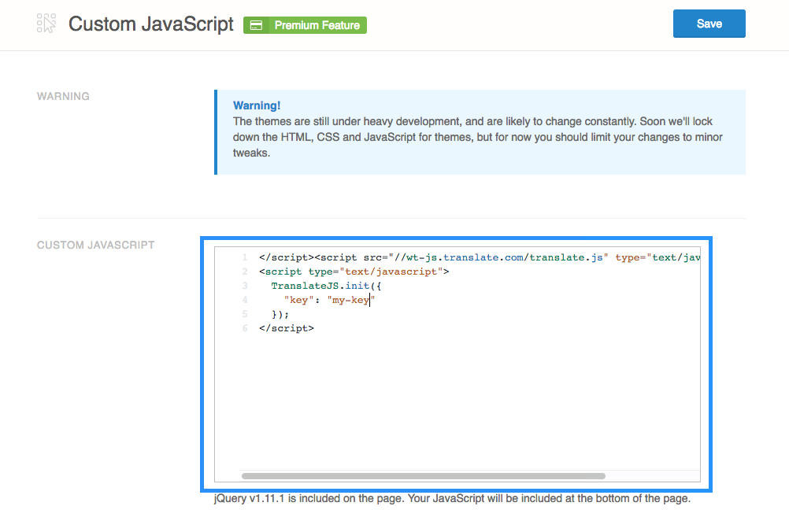Click the code editor horizontal scrollbar thumb
The width and height of the screenshot is (789, 532).
point(423,476)
